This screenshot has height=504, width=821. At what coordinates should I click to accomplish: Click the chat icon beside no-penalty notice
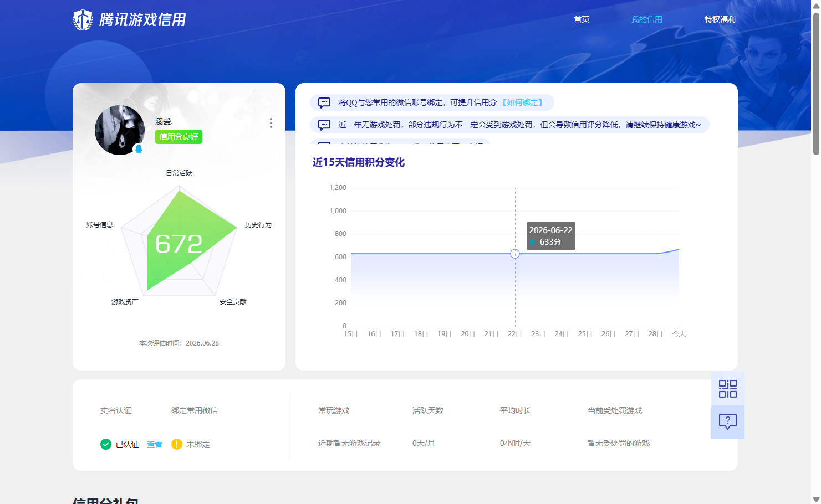(324, 125)
